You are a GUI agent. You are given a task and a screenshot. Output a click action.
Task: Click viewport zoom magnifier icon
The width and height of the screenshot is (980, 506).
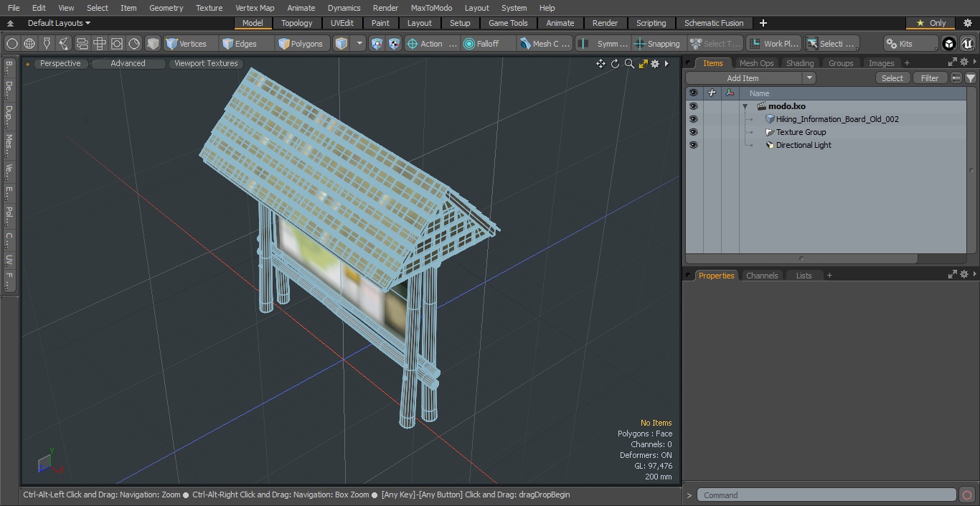click(x=629, y=64)
